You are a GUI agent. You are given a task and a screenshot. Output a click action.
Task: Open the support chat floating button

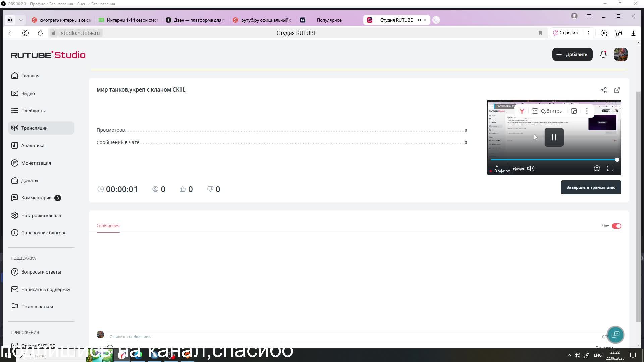point(615,335)
